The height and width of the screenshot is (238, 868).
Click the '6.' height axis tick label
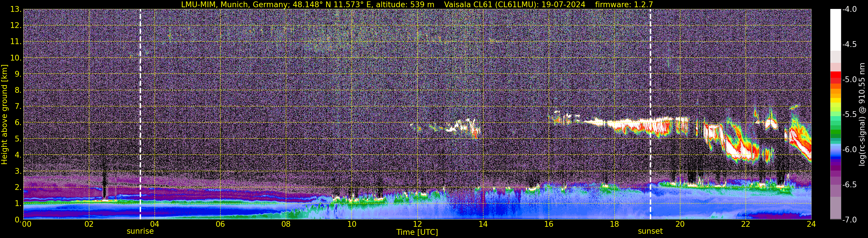coord(18,123)
